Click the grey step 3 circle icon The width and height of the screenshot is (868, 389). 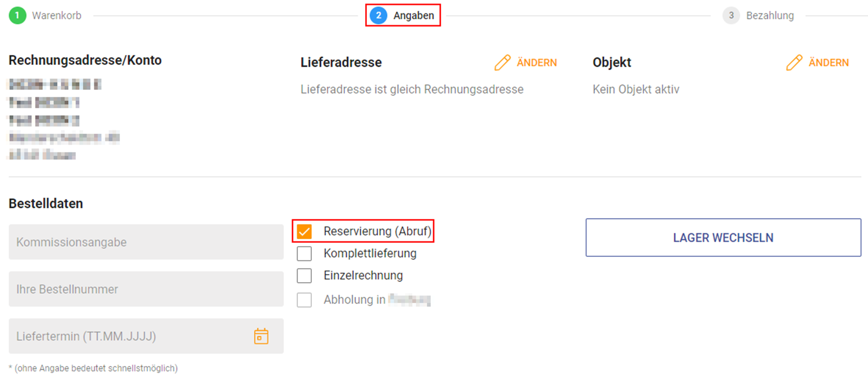[731, 16]
